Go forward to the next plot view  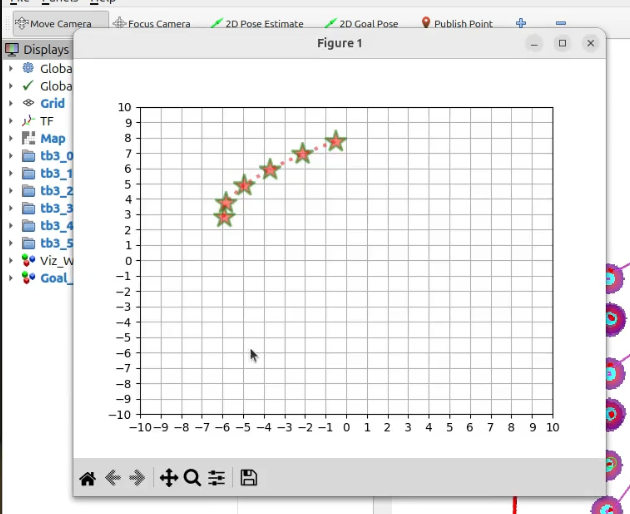pos(138,479)
